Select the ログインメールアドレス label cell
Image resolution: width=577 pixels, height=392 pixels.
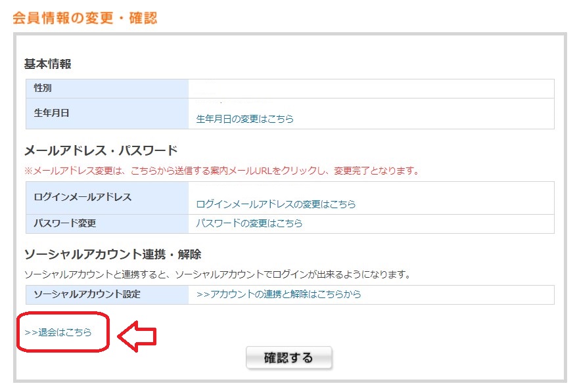click(x=107, y=198)
